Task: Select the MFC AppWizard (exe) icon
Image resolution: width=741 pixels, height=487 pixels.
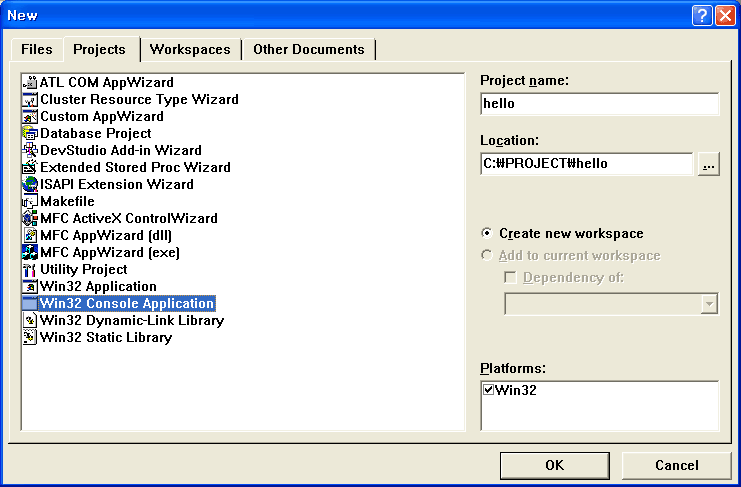Action: pos(30,253)
